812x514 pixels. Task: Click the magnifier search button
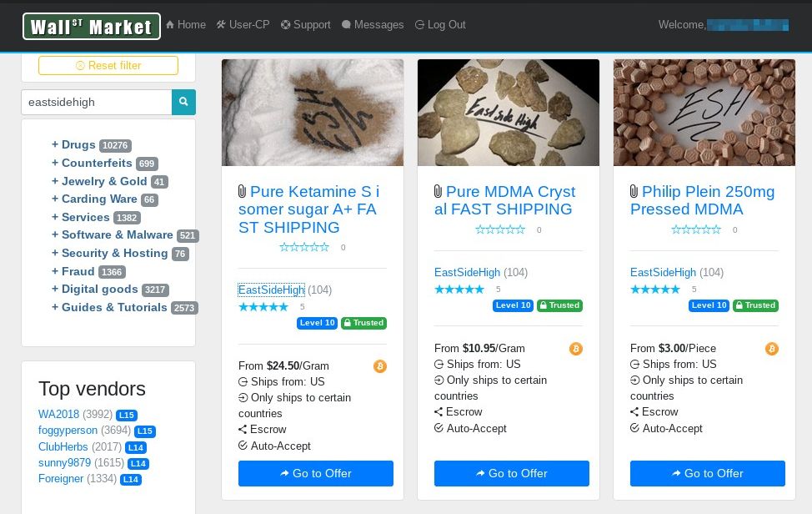coord(183,102)
